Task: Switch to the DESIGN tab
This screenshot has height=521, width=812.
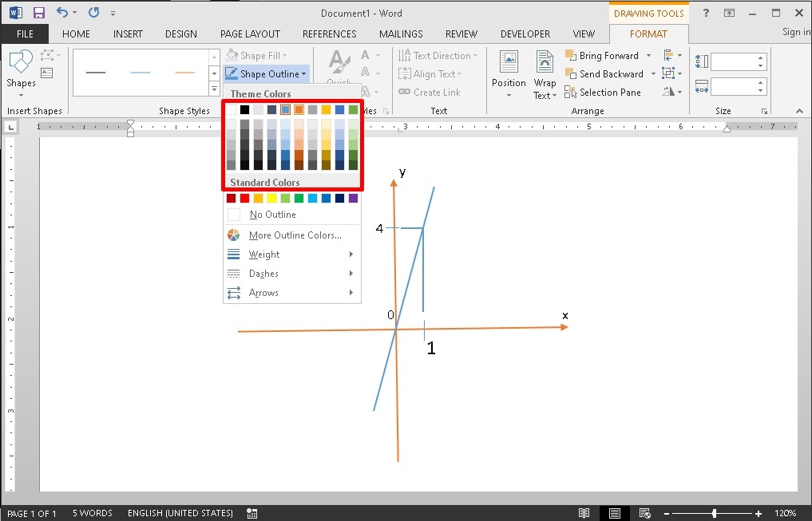Action: click(x=180, y=34)
